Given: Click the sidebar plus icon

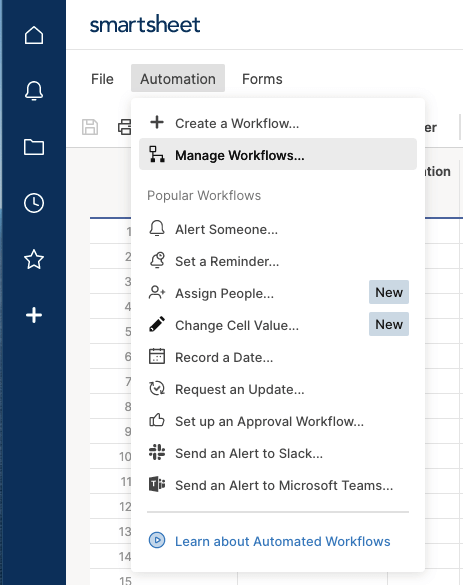Looking at the screenshot, I should point(34,315).
